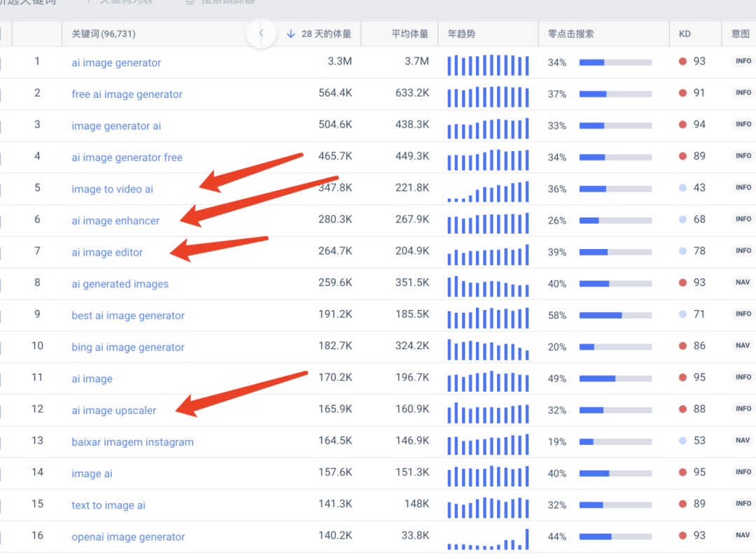Click the KD dot for 'baixar imagem instagram'
Image resolution: width=756 pixels, height=559 pixels.
pos(682,441)
